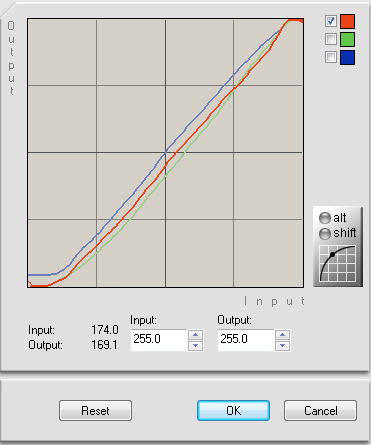Viewport: 371px width, 445px height.
Task: Click the Output readout value 169.1
Action: coord(104,345)
